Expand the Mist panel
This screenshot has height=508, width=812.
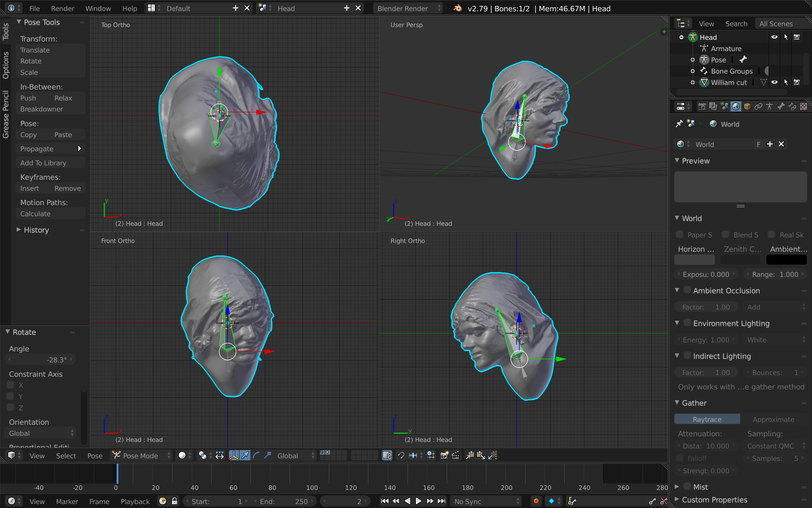coord(677,487)
